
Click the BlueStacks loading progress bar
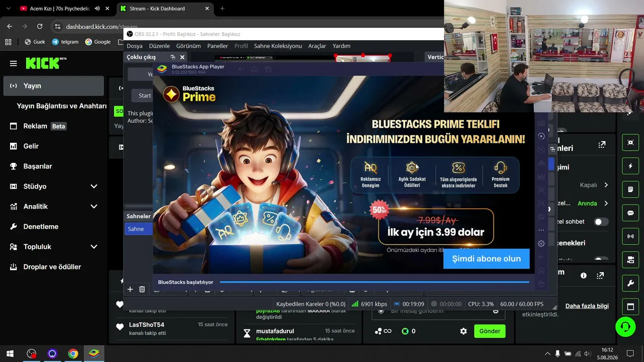pos(374,282)
